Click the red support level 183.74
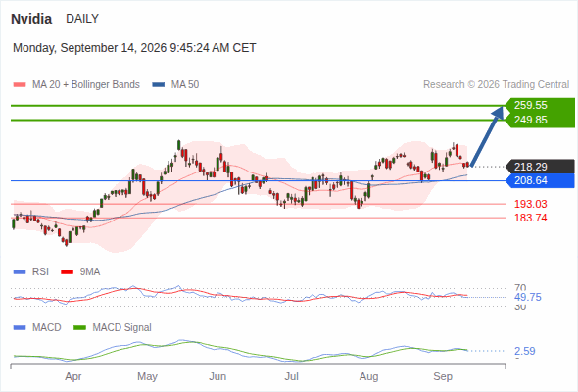Viewport: 578px width, 392px height. (x=530, y=218)
